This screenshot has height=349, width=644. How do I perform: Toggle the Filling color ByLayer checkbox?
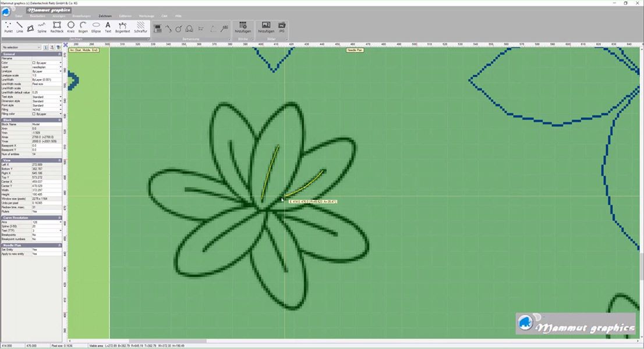click(34, 114)
